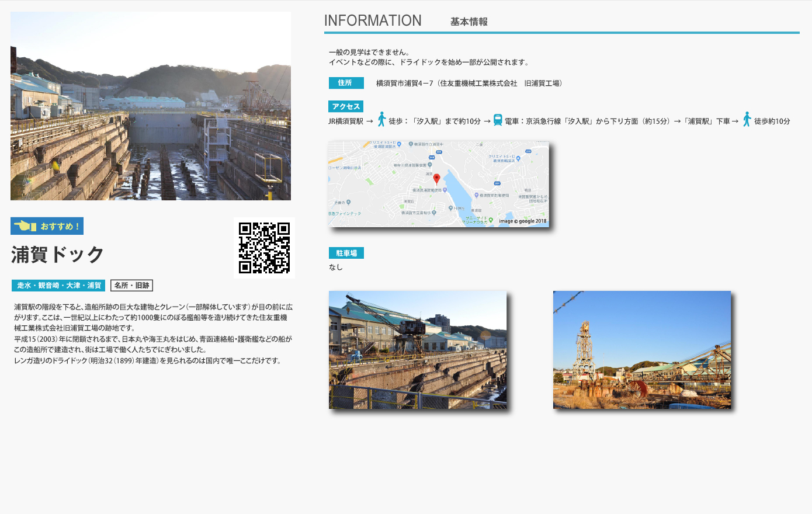812x514 pixels.
Task: Click the green サニーサイドマリーナ marker on map
Action: coord(491,220)
